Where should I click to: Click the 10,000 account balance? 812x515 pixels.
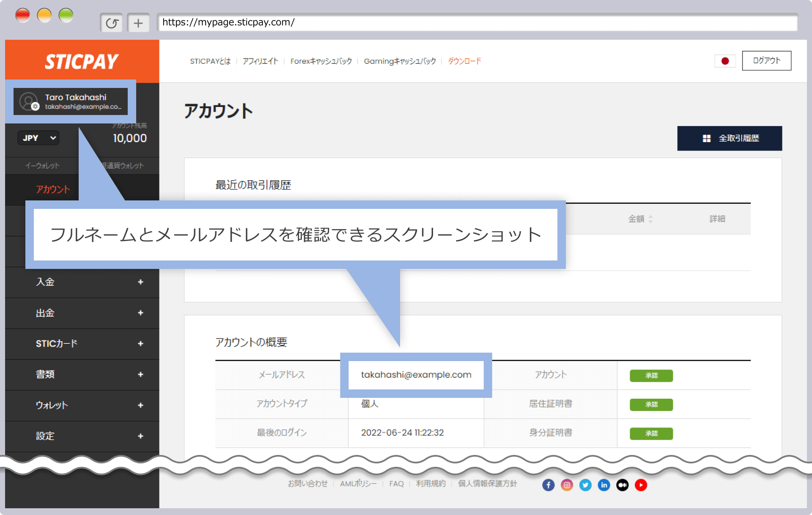(130, 138)
